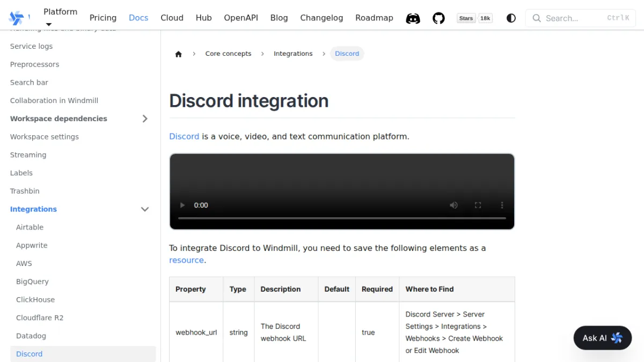Open the Datadog integration page
The image size is (644, 362).
tap(31, 336)
